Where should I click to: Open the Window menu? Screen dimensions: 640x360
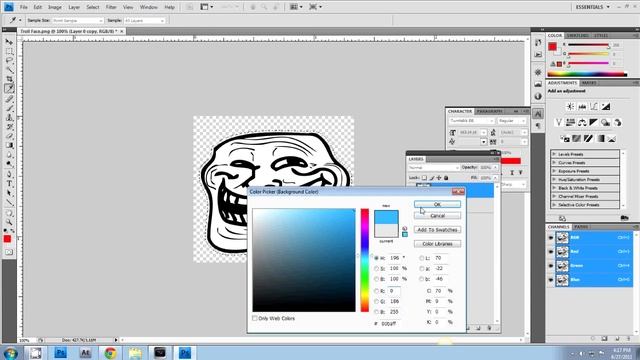tap(149, 7)
